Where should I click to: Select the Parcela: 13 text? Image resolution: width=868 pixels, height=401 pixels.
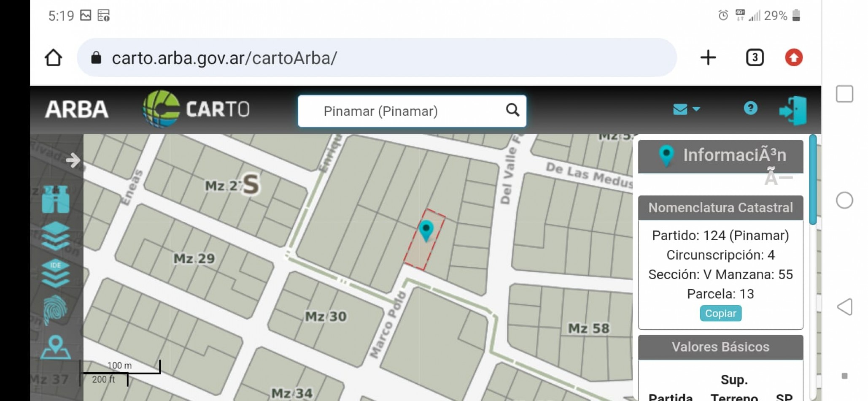click(720, 294)
